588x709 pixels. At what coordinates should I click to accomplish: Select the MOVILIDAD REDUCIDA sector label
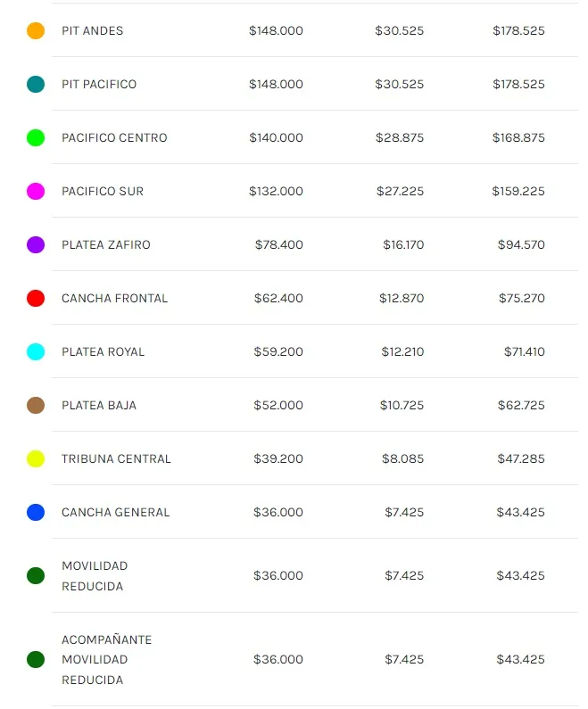tap(95, 576)
